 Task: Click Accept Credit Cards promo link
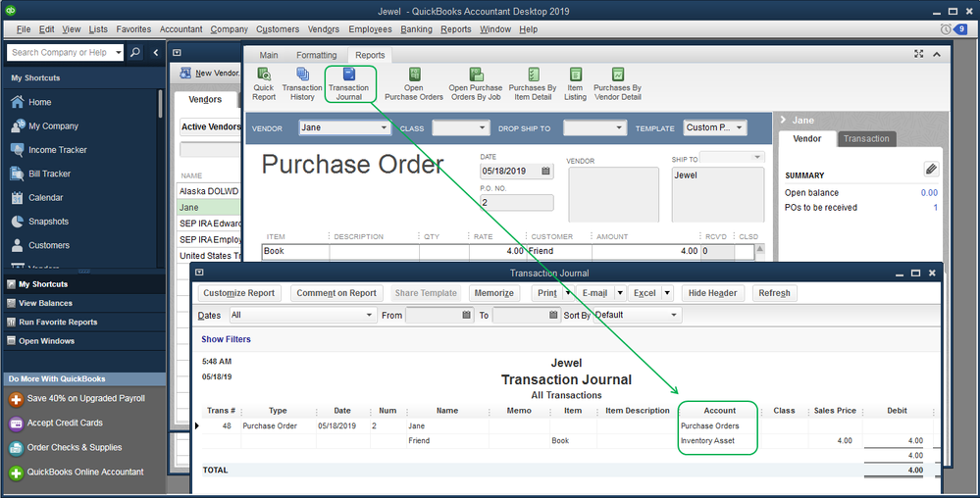point(65,423)
